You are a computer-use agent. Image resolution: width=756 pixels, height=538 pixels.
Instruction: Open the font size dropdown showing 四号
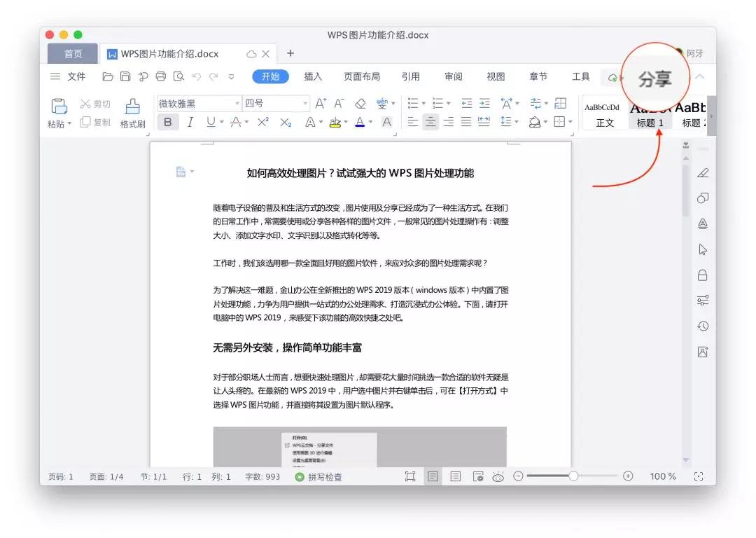point(276,103)
